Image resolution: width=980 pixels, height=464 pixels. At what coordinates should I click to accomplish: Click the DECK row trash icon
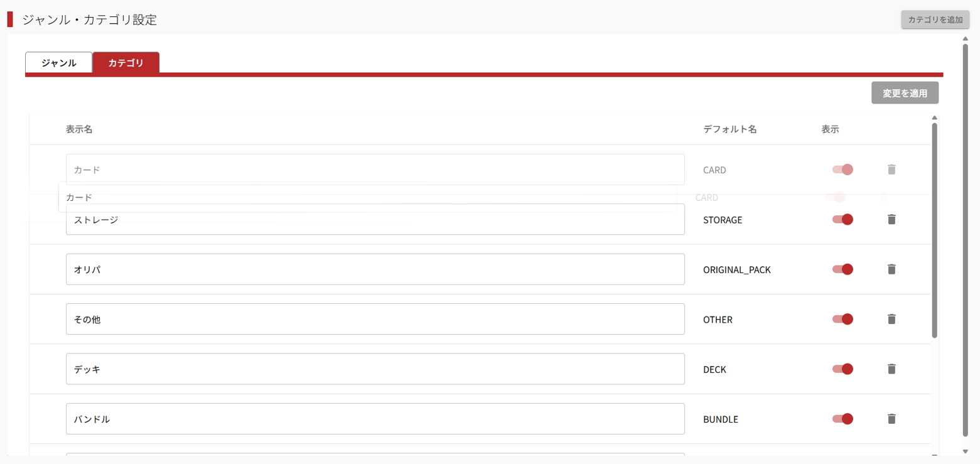891,369
